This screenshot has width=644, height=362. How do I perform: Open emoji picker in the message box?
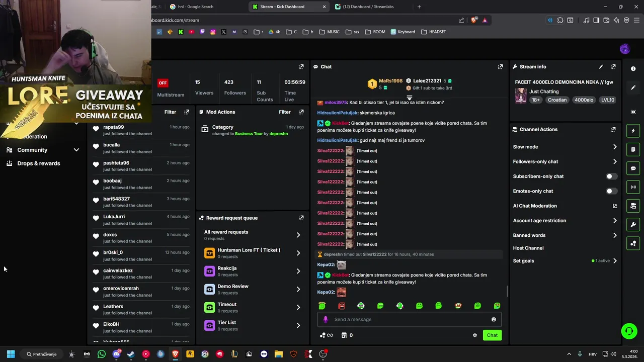click(494, 319)
